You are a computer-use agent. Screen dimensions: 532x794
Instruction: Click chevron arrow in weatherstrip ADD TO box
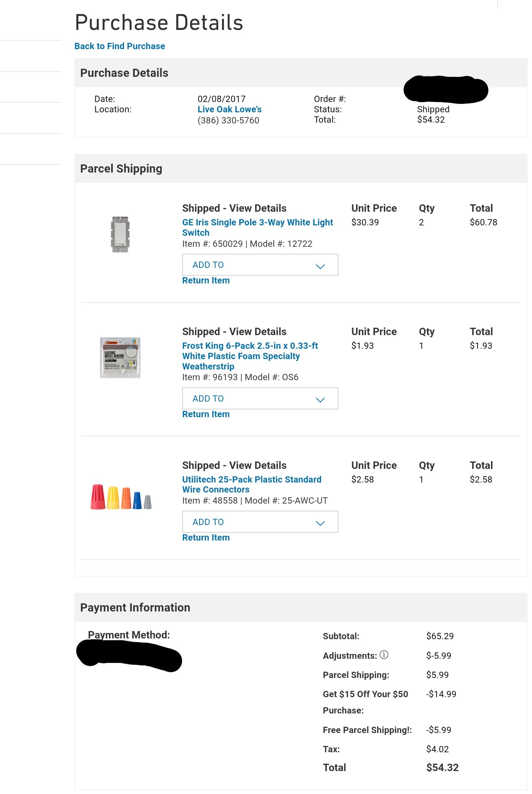pyautogui.click(x=320, y=400)
